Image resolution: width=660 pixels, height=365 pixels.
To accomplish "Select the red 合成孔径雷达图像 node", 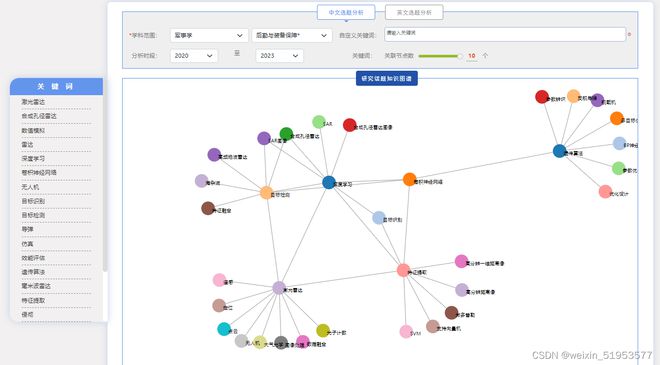I will pos(349,125).
